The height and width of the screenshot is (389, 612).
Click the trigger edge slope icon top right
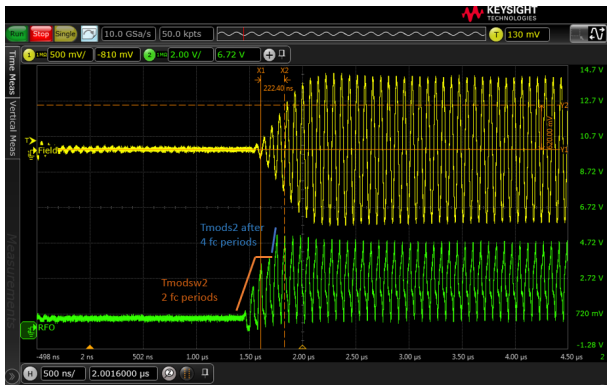click(597, 34)
